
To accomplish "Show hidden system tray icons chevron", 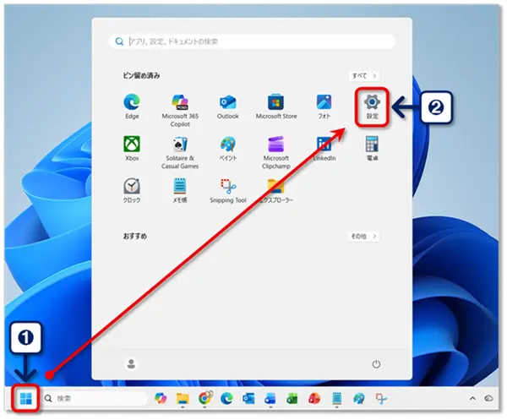I will pyautogui.click(x=472, y=398).
